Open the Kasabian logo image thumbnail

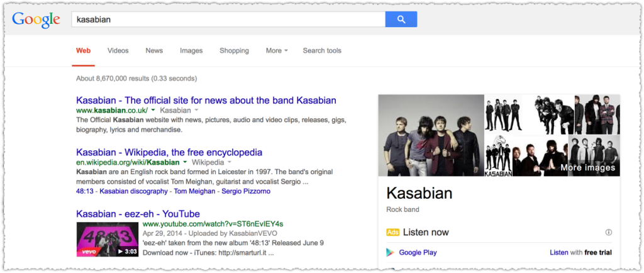point(498,156)
